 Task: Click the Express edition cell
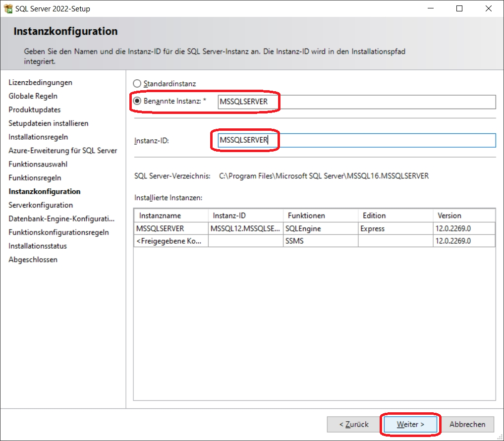point(395,228)
